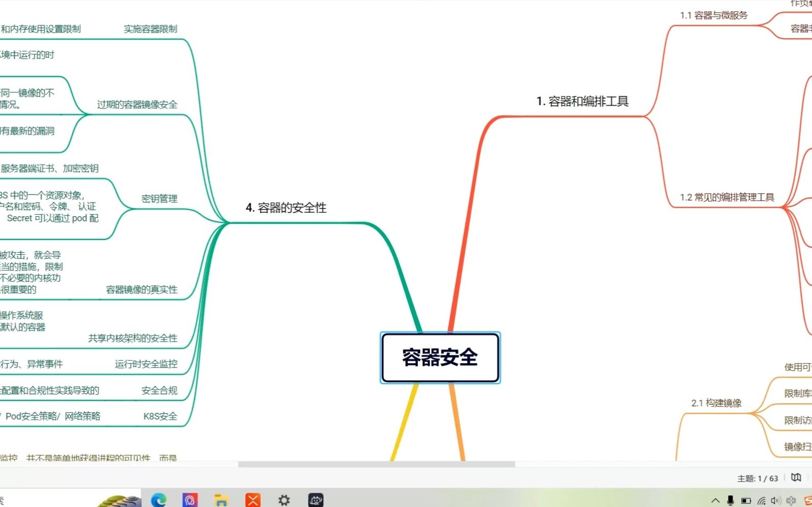Viewport: 812px width, 507px height.
Task: Click the text 配置和合规性实践导致的
Action: click(x=50, y=391)
